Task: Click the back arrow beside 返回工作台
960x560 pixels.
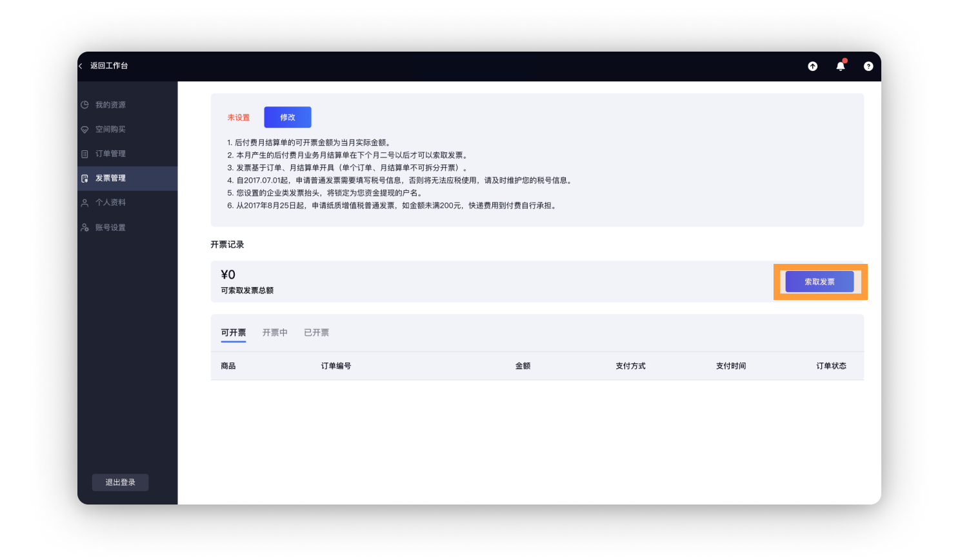Action: point(81,66)
